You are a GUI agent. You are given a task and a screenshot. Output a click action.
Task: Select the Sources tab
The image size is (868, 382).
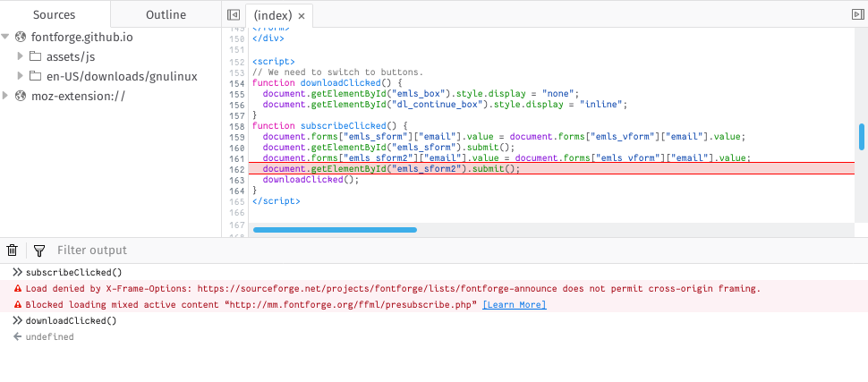click(x=55, y=15)
